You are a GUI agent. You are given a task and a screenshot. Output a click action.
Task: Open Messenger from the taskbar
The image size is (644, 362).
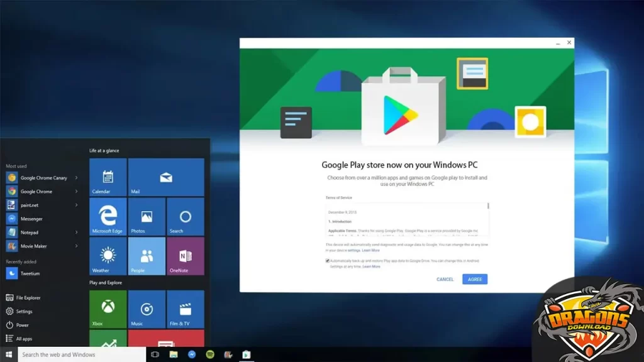coord(192,354)
